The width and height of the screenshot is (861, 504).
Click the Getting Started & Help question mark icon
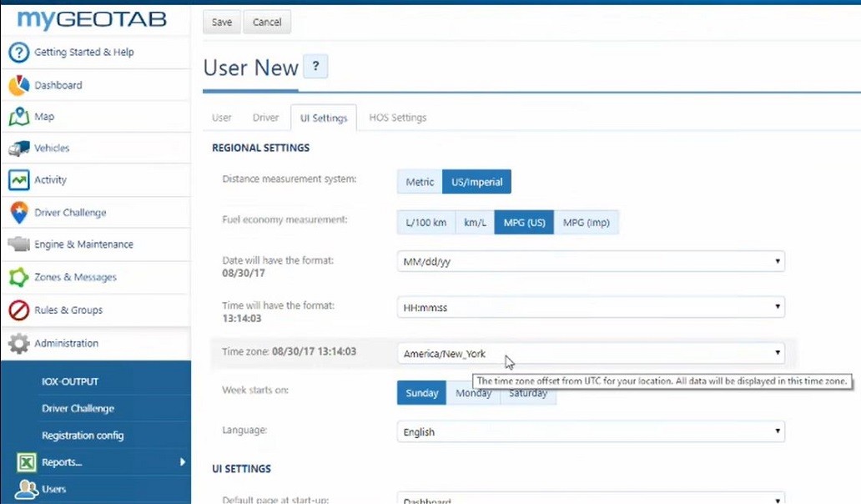click(19, 53)
